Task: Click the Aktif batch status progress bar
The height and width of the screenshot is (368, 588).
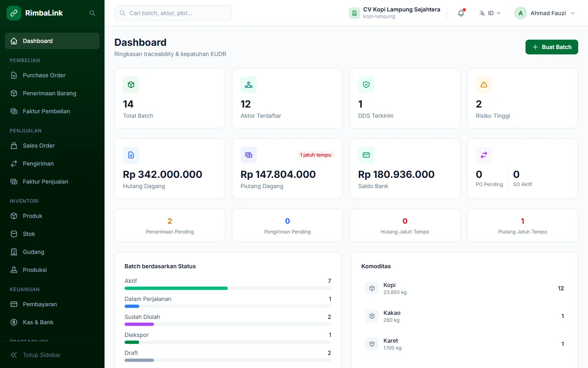Action: tap(228, 288)
